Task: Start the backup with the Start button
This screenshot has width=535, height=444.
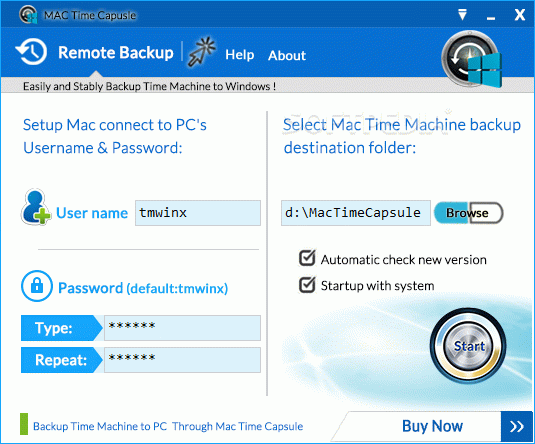Action: [468, 345]
